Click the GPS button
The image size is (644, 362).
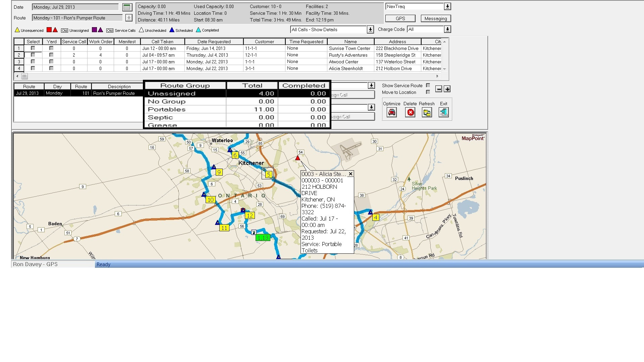pos(400,18)
